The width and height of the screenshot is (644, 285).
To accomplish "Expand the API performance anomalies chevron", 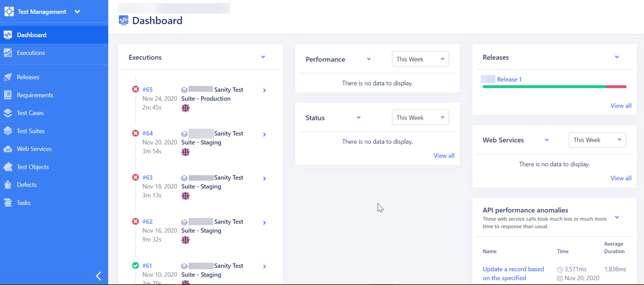I will pos(617,218).
